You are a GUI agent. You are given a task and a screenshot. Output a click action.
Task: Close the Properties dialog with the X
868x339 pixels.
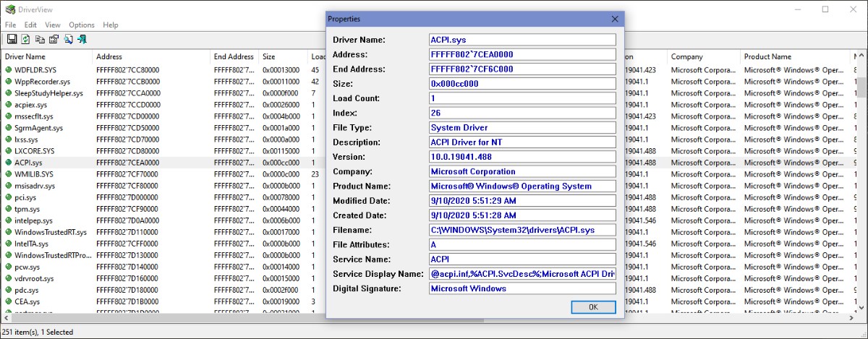pyautogui.click(x=615, y=18)
